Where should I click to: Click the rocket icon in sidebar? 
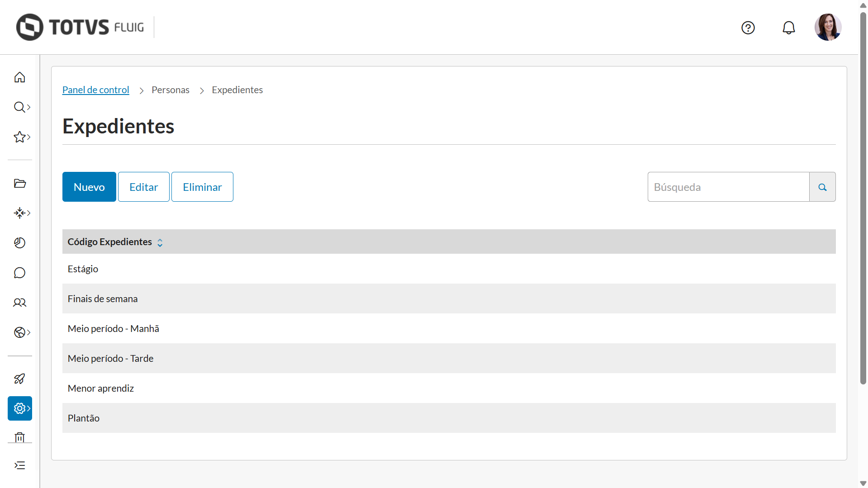pyautogui.click(x=19, y=379)
